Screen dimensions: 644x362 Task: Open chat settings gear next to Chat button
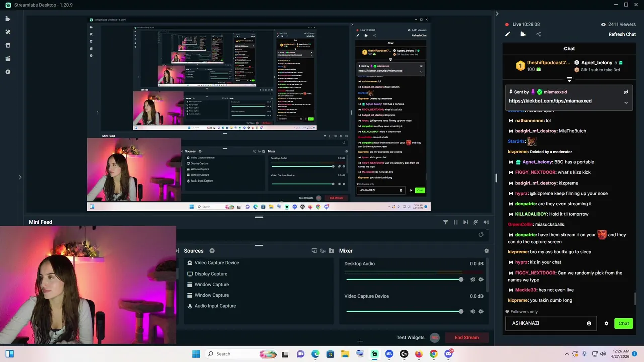click(x=606, y=324)
